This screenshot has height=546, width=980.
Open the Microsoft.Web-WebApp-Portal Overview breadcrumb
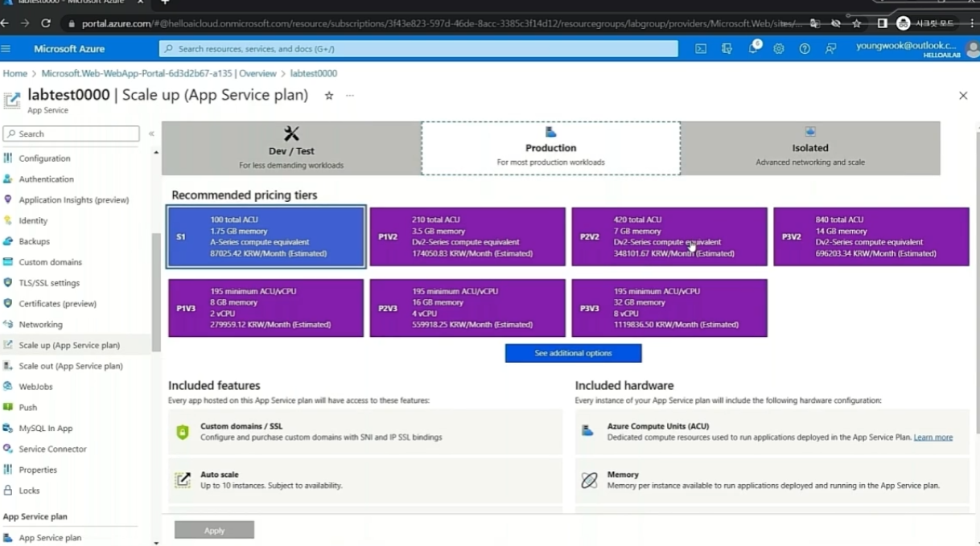(x=159, y=73)
